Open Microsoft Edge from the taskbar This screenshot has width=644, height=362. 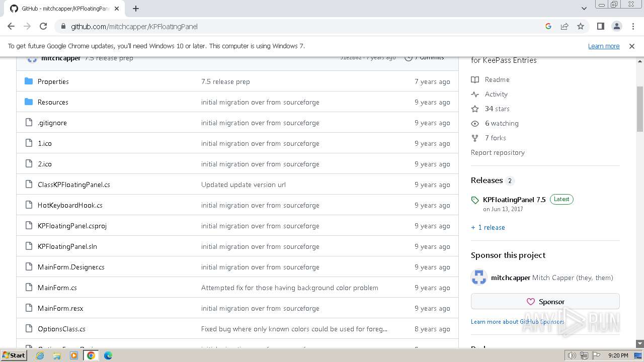108,355
